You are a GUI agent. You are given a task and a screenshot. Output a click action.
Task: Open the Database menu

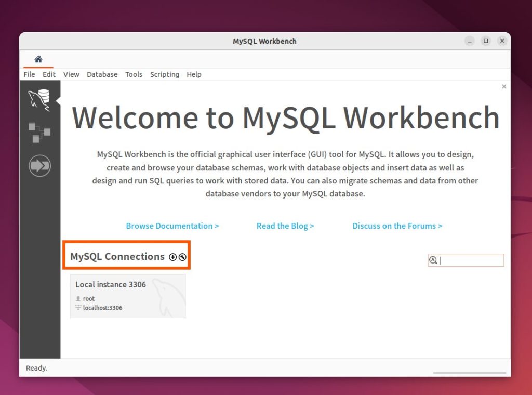pos(102,74)
